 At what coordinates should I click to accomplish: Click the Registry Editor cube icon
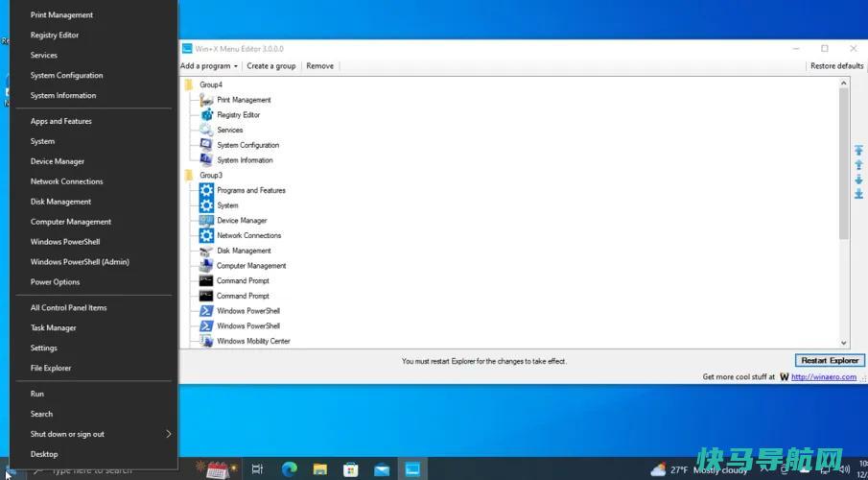click(206, 115)
